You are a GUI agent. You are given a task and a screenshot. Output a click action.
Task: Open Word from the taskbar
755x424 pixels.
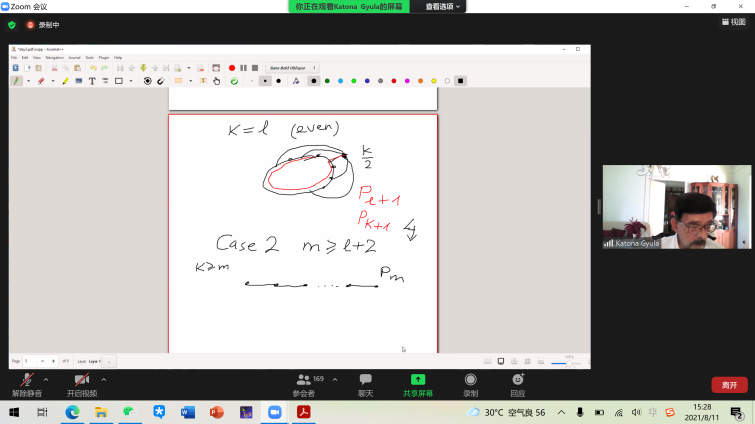tap(187, 412)
